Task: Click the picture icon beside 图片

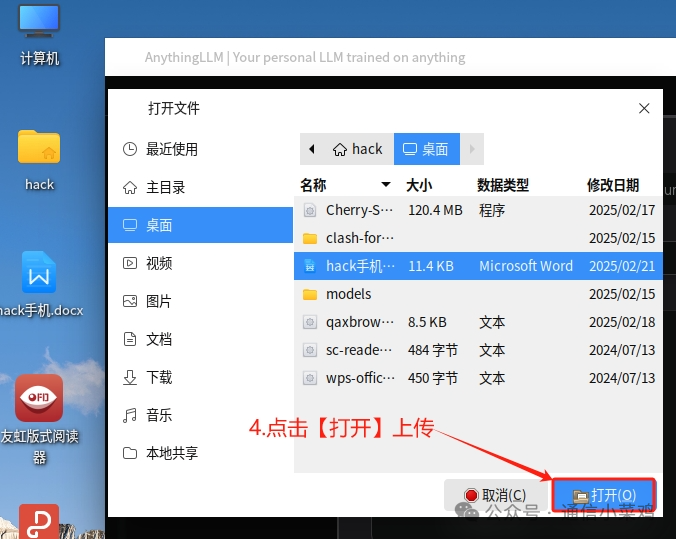Action: coord(130,301)
